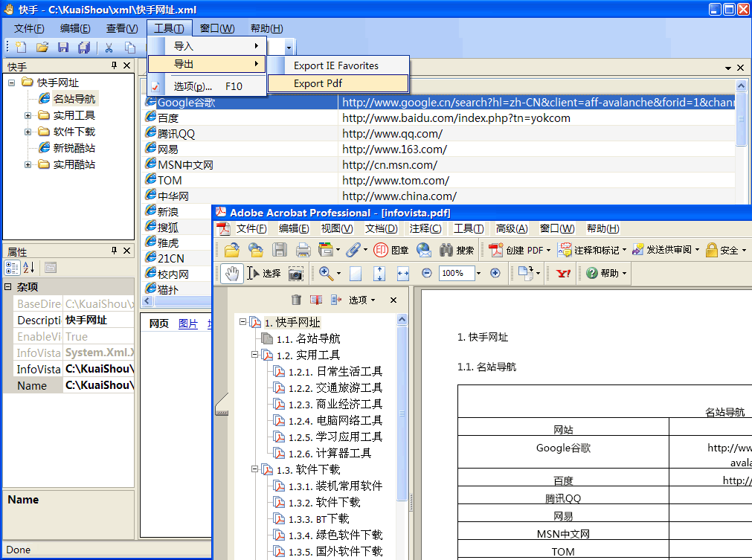Click the Snapshot camera tool
This screenshot has width=752, height=560.
point(296,274)
